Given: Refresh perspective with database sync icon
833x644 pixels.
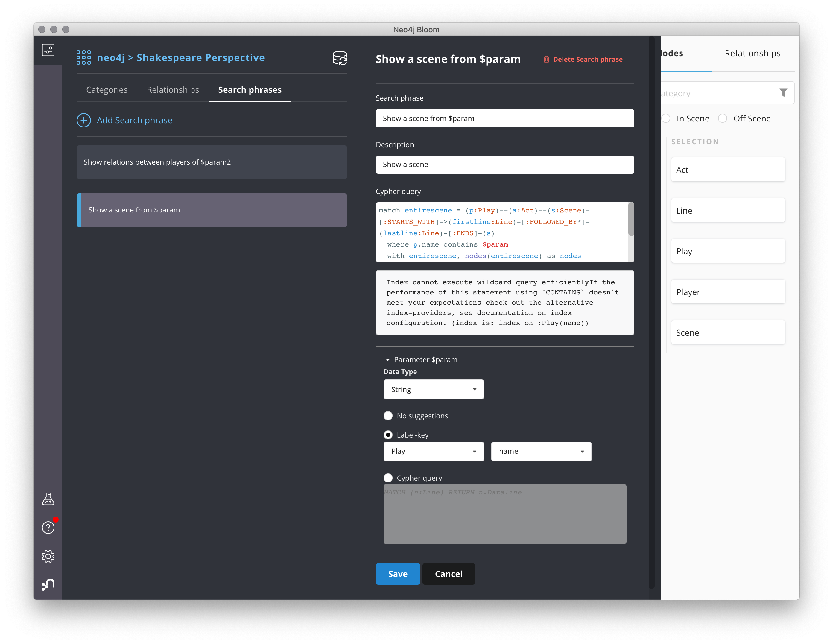Looking at the screenshot, I should (x=340, y=58).
